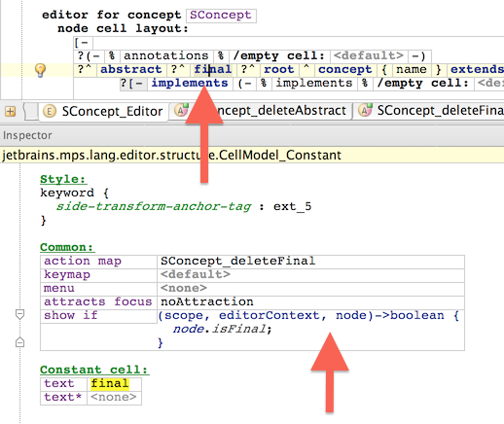Click the annotations collection cell

[x=166, y=55]
